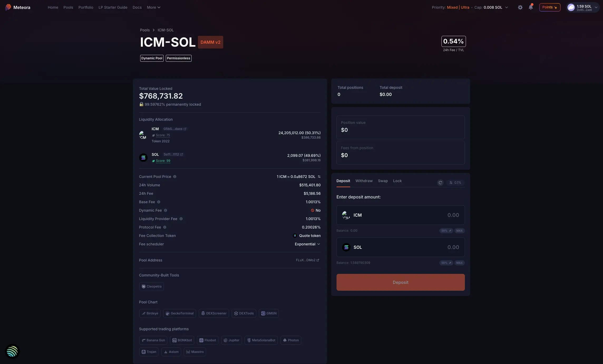Set ICM deposit amount to MAX
The height and width of the screenshot is (364, 603).
coord(459,231)
